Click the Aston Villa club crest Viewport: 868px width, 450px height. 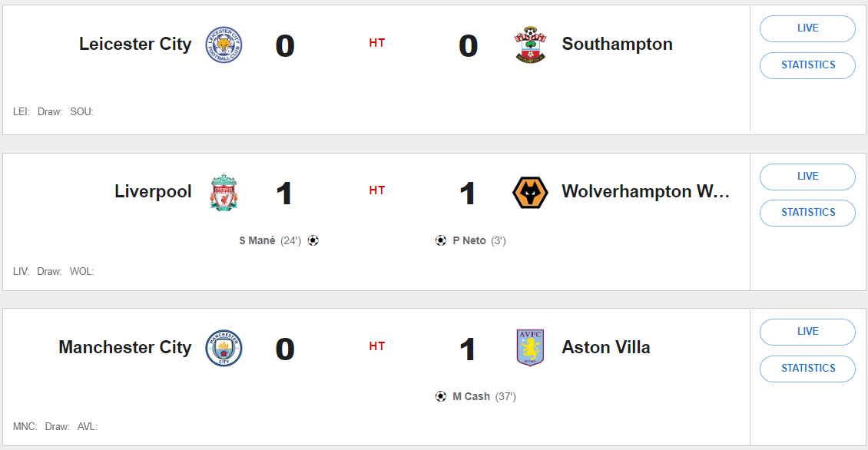(530, 348)
